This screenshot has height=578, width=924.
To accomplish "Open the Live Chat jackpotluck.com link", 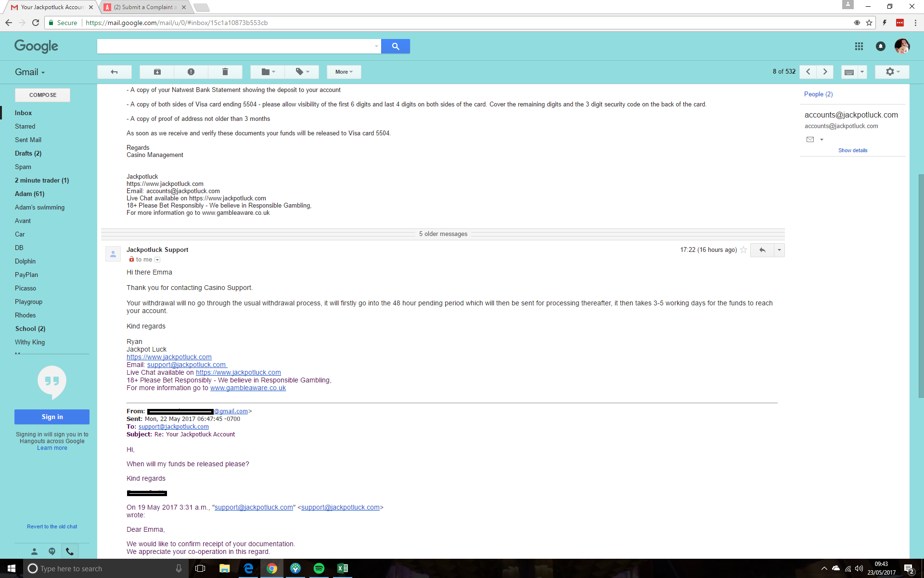I will (238, 372).
